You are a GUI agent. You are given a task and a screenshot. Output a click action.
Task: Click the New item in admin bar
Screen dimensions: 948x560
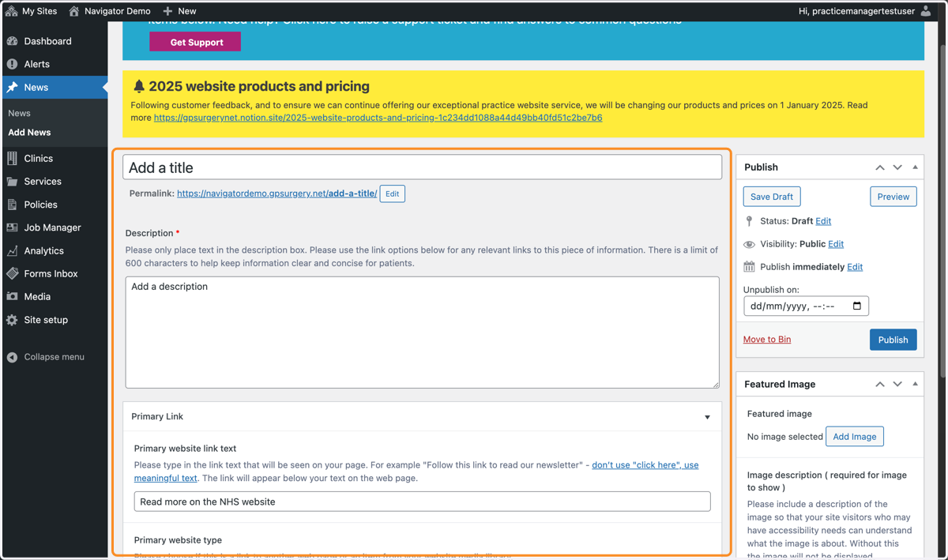click(x=179, y=11)
